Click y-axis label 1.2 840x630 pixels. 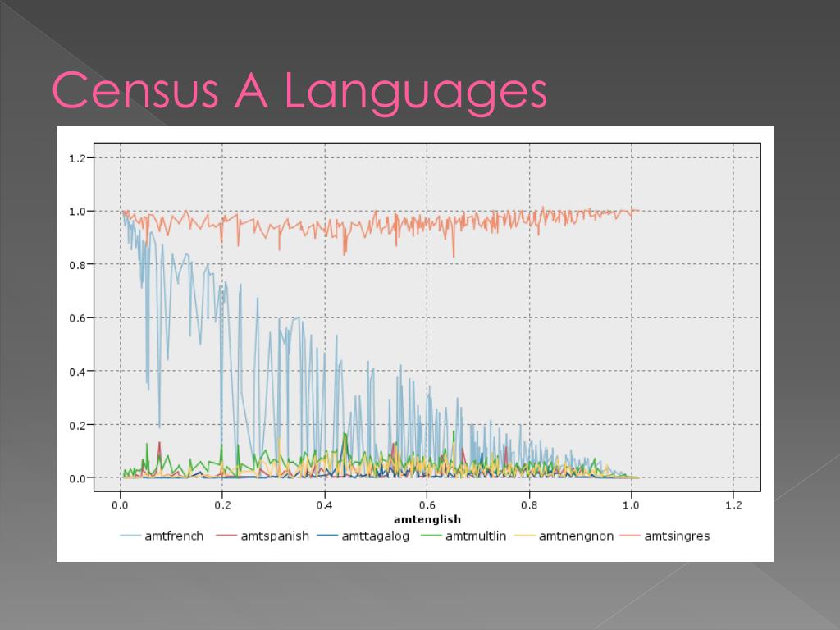point(77,158)
